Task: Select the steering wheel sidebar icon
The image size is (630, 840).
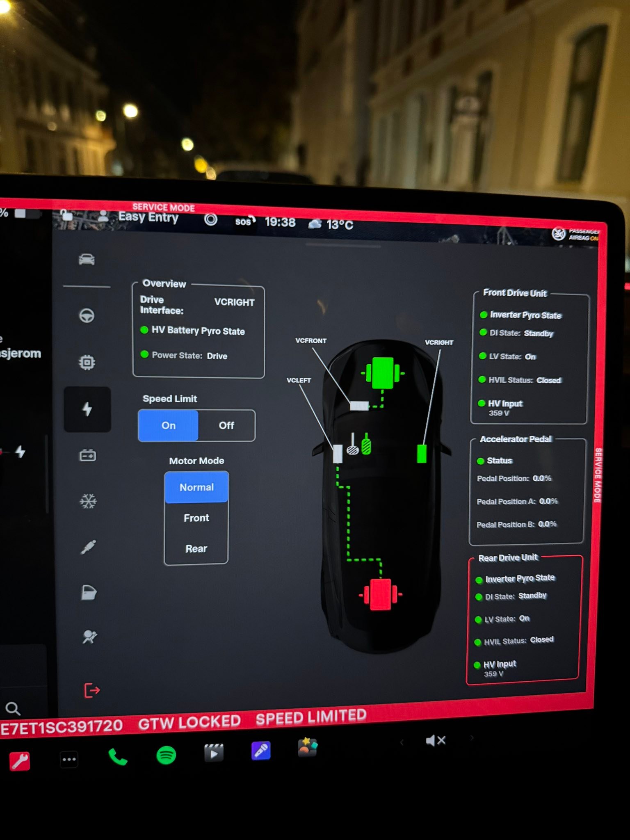Action: coord(87,315)
